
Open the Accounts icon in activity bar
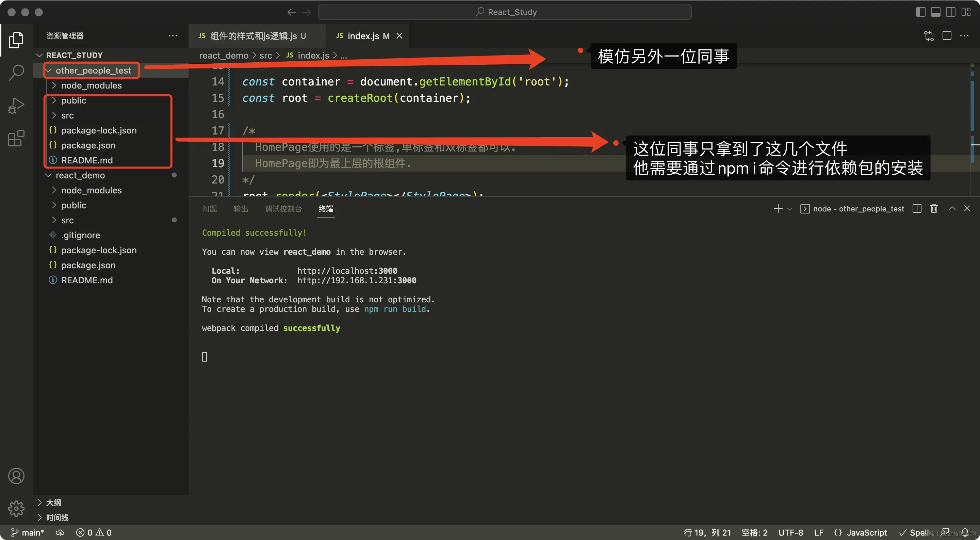[x=16, y=476]
